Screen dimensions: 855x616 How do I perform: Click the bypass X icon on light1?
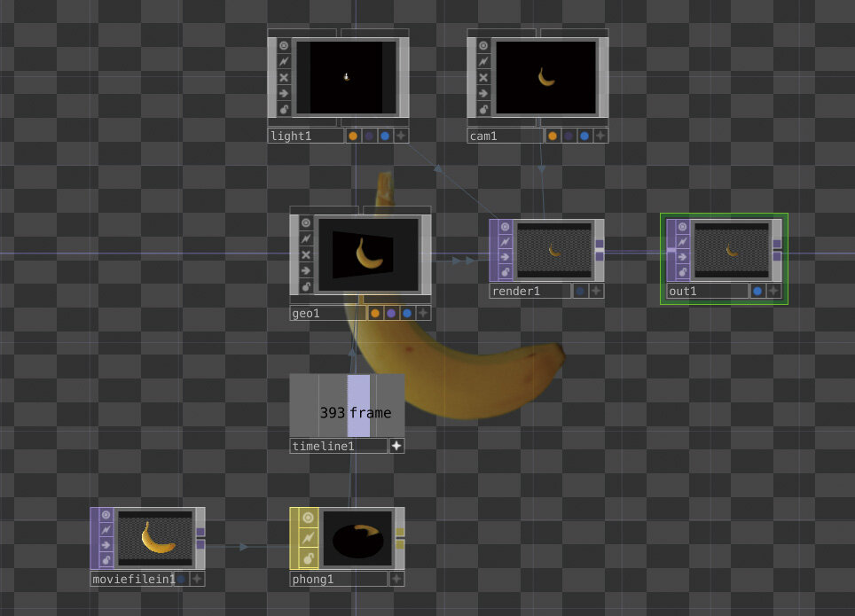pos(284,77)
